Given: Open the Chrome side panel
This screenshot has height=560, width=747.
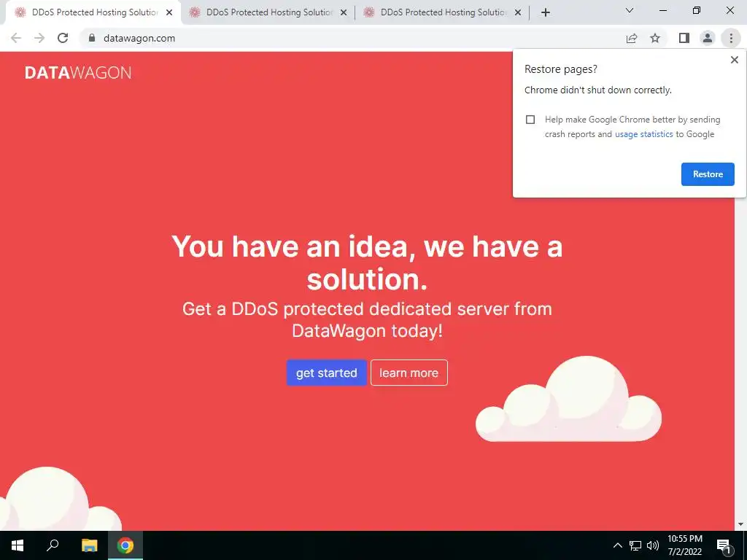Looking at the screenshot, I should tap(684, 38).
